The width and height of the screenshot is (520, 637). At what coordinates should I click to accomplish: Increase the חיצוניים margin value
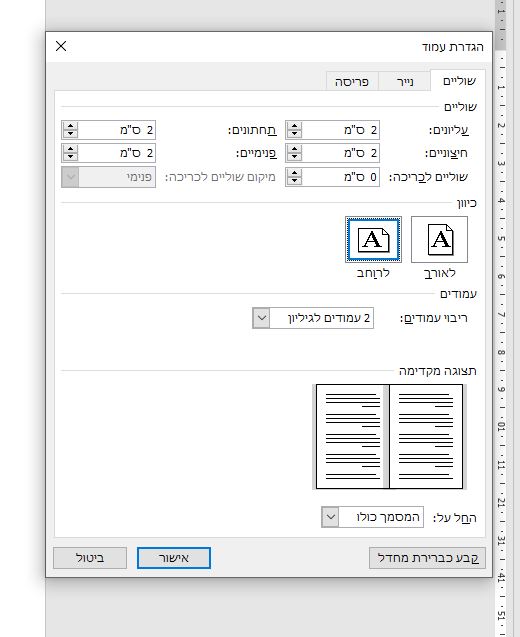(294, 149)
